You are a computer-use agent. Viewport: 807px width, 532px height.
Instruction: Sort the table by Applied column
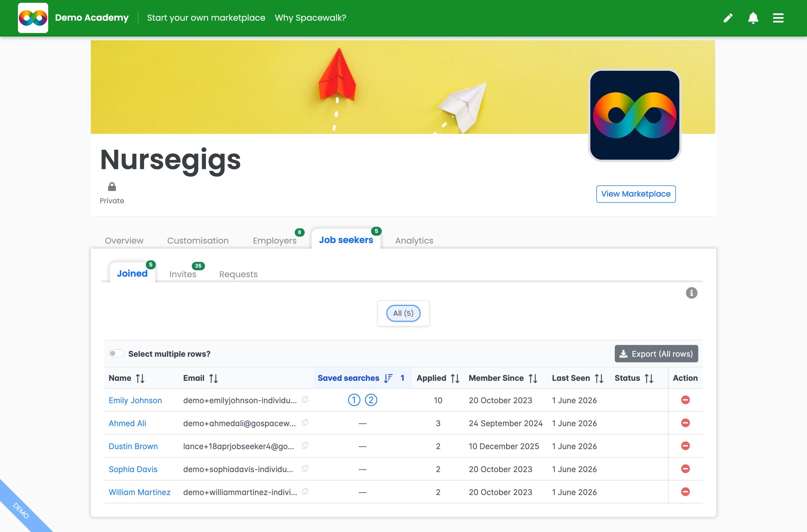[x=438, y=378]
